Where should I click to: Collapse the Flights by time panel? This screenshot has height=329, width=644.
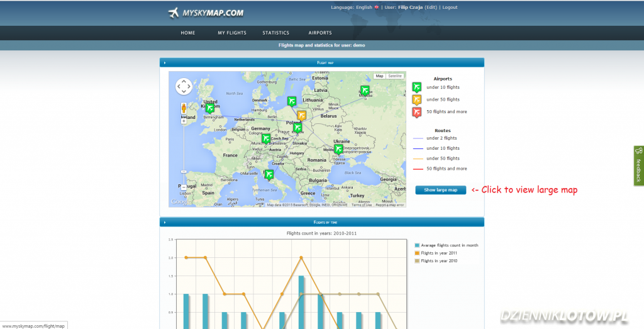164,222
